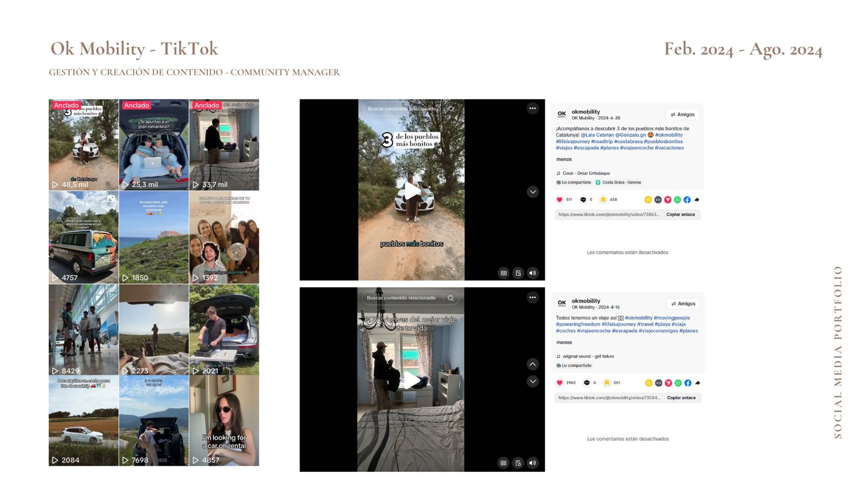Repost 2024-4-16 post with yellow icon
868x488 pixels.
648,383
